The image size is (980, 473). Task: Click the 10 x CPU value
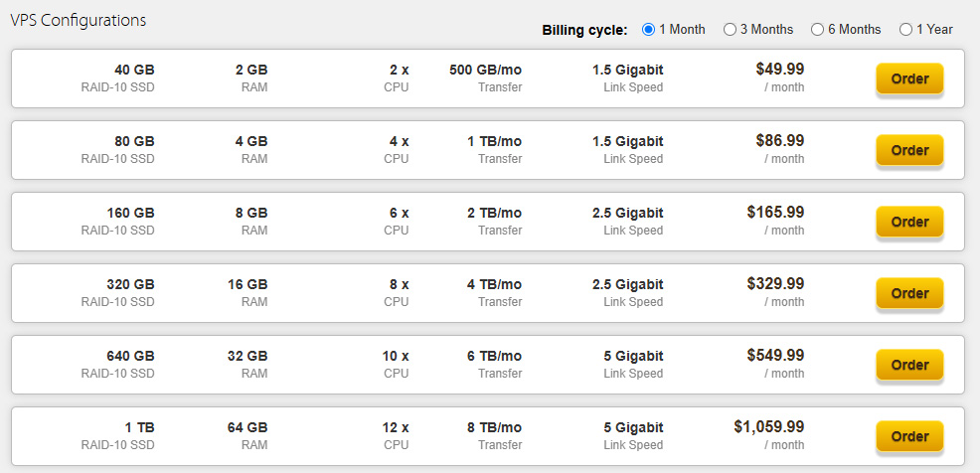(x=396, y=356)
